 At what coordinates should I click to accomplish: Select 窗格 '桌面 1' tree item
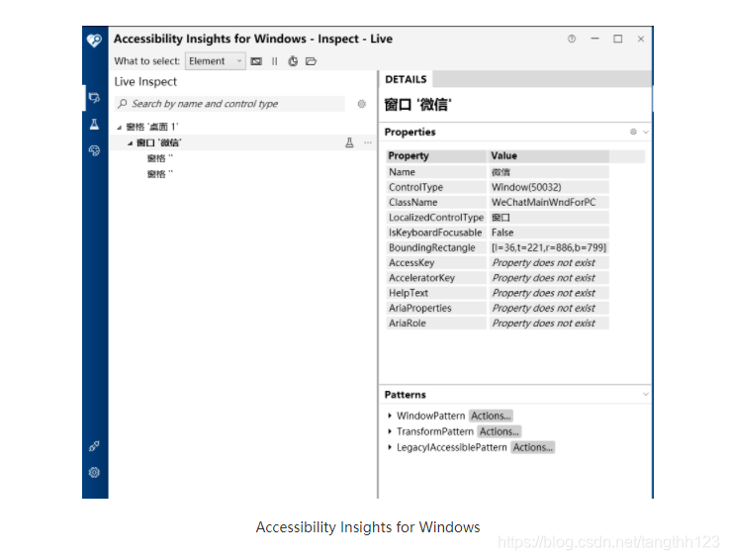[x=152, y=127]
